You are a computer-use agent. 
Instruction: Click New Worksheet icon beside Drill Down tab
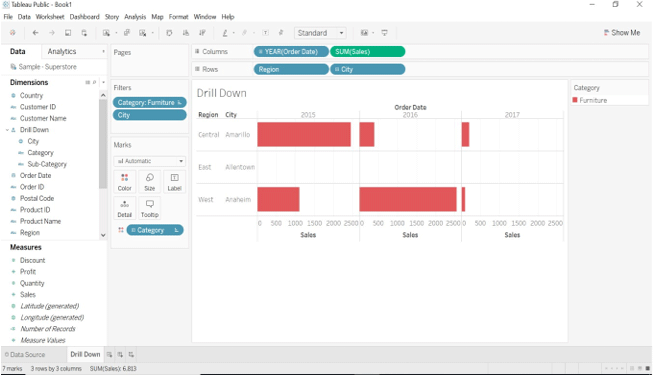pos(109,355)
